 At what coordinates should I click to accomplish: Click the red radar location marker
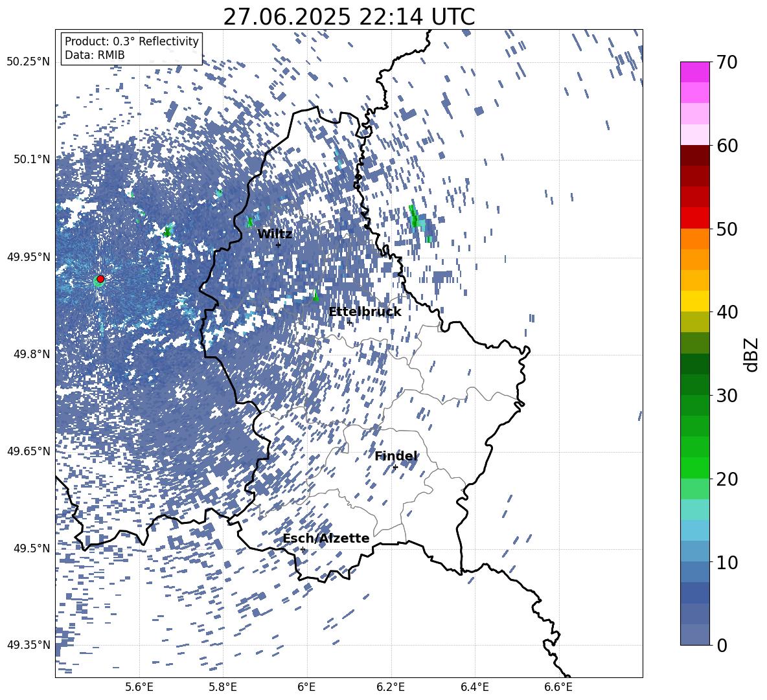pos(100,279)
